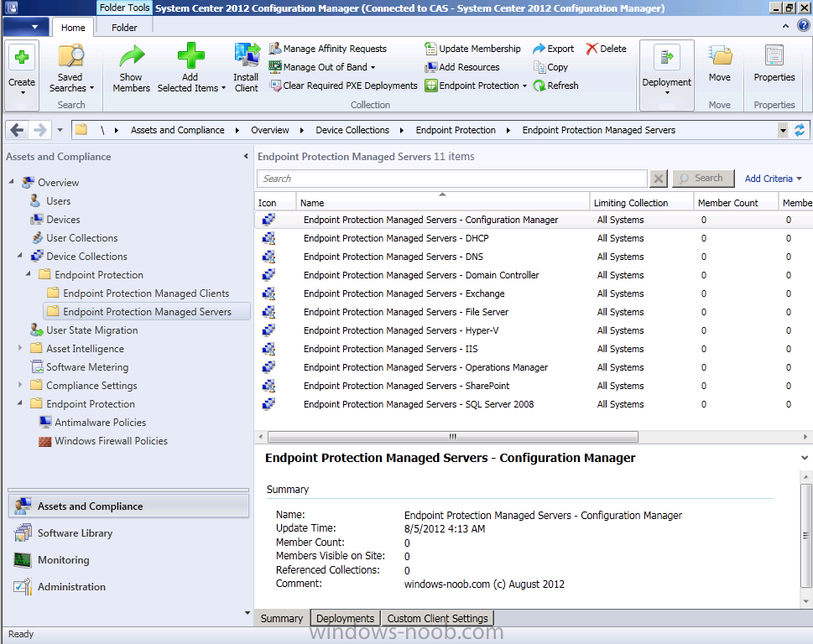Viewport: 813px width, 644px height.
Task: Clear the search with the X button
Action: click(658, 179)
